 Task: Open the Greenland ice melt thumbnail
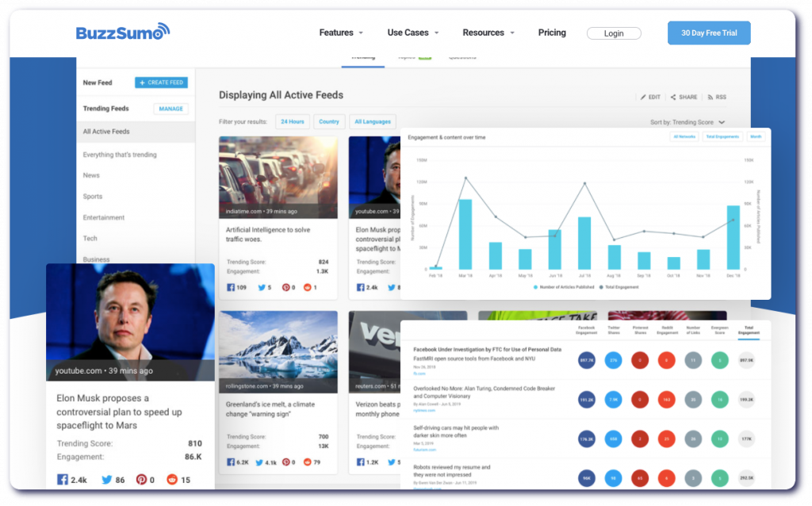[x=278, y=351]
